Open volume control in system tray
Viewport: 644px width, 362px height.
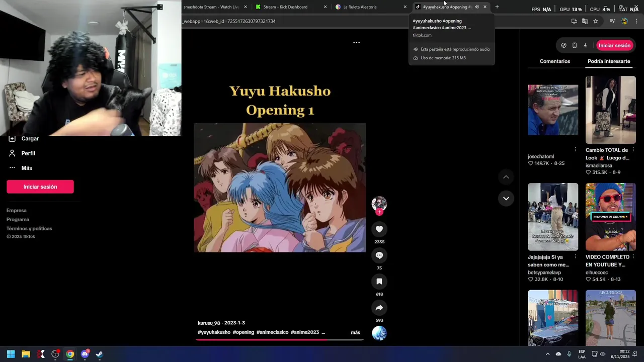602,354
